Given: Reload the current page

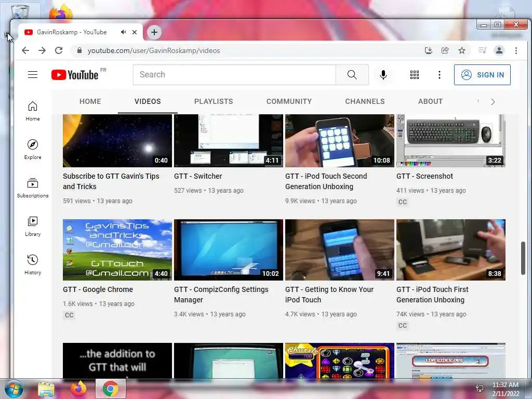Looking at the screenshot, I should pos(59,50).
